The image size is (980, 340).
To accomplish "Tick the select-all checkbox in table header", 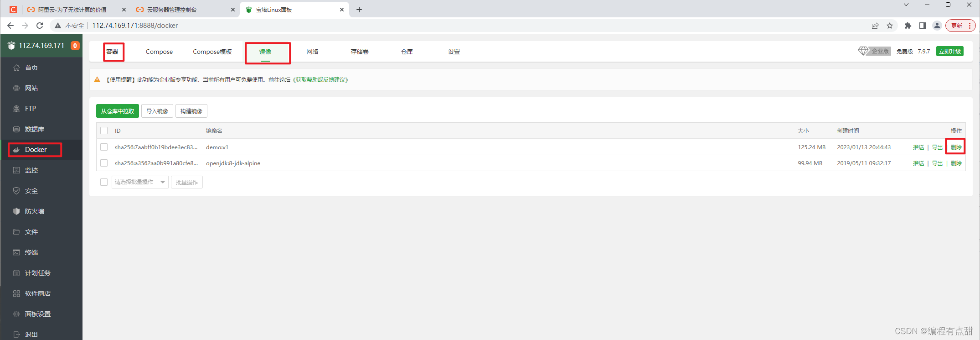I will [x=104, y=131].
